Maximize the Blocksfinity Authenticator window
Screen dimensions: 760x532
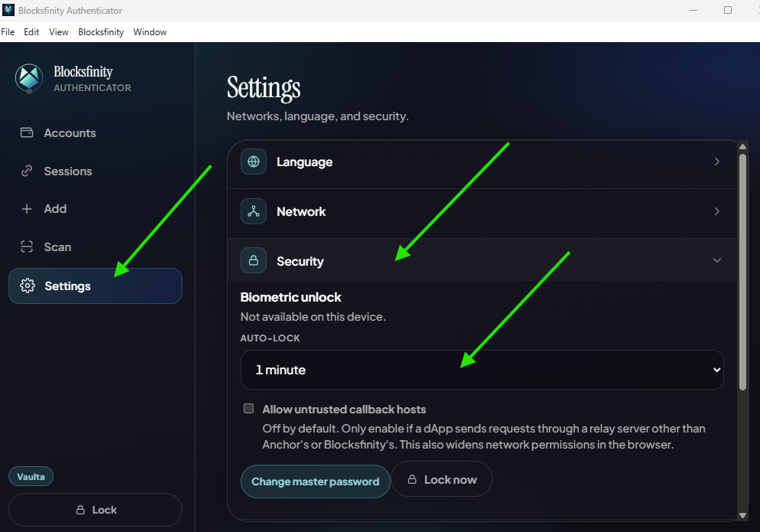coord(728,10)
